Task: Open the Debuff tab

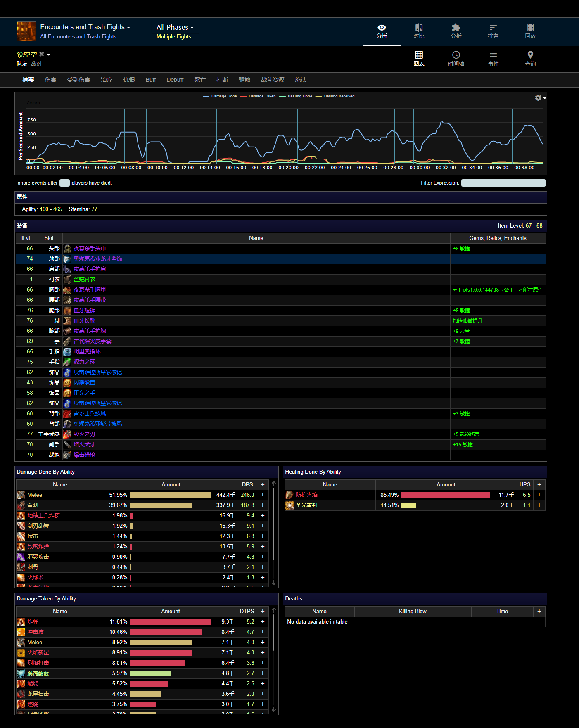Action: pyautogui.click(x=175, y=80)
